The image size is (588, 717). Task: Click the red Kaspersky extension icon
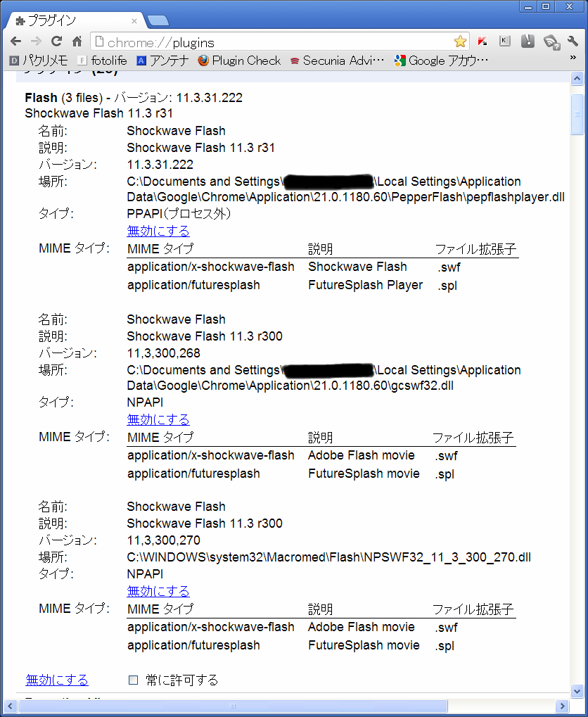coord(482,42)
